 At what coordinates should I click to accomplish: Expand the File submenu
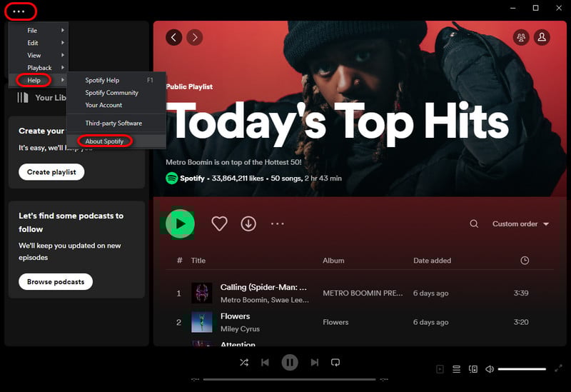[39, 31]
